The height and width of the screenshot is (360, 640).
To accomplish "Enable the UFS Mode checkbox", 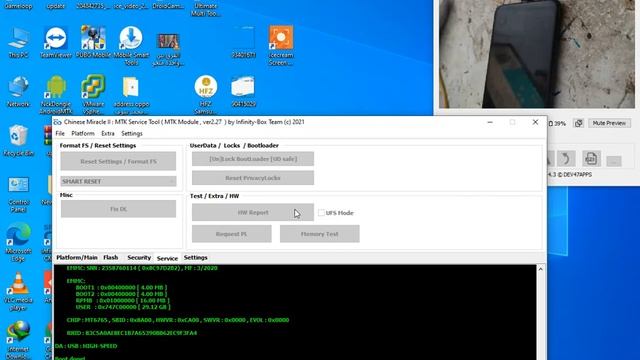I will click(321, 213).
